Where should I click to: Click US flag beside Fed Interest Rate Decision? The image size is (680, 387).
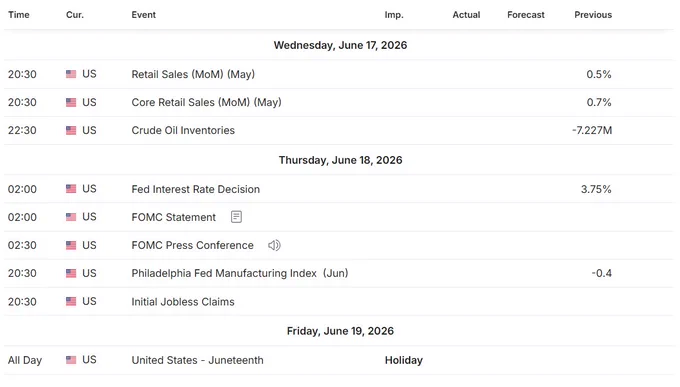(x=71, y=189)
